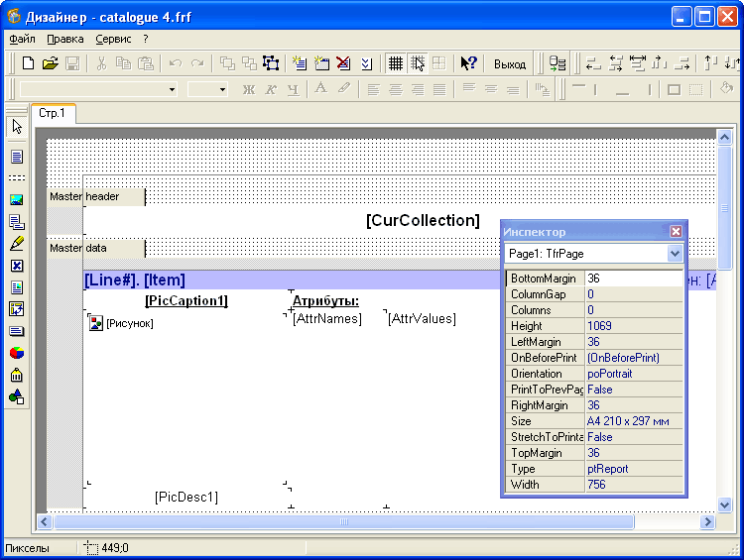Activate the select objects arrow tool
The image size is (744, 560).
(16, 127)
